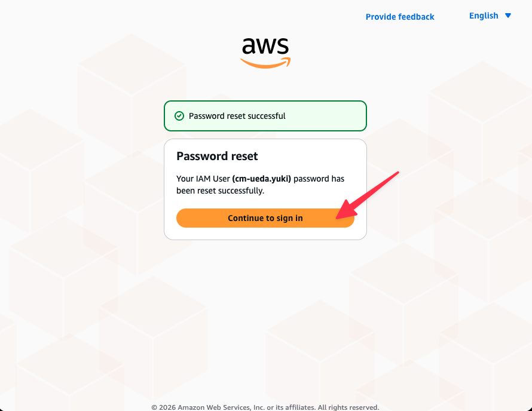532x411 pixels.
Task: Click the "successful" word in green banner
Action: [267, 116]
